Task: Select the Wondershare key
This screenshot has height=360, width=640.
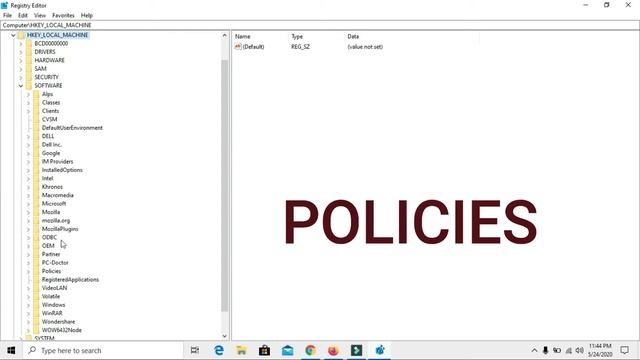Action: [x=58, y=322]
